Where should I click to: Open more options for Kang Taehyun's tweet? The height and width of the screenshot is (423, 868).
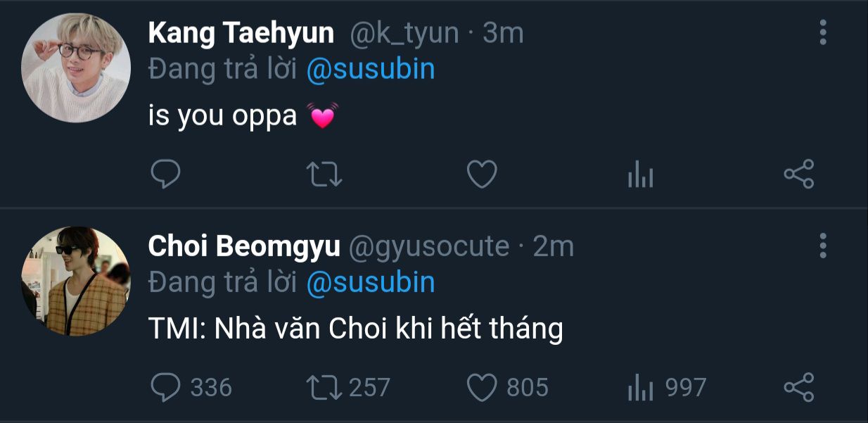pyautogui.click(x=823, y=32)
